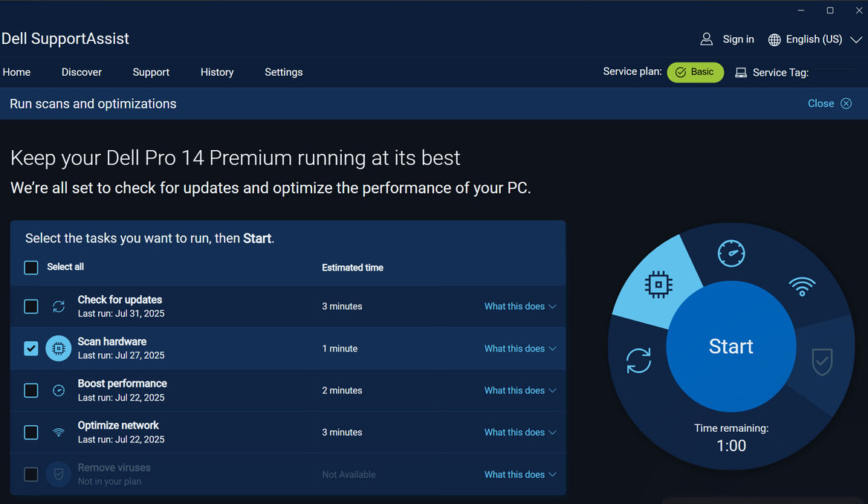
Task: Open the English (US) language dropdown
Action: [x=815, y=39]
